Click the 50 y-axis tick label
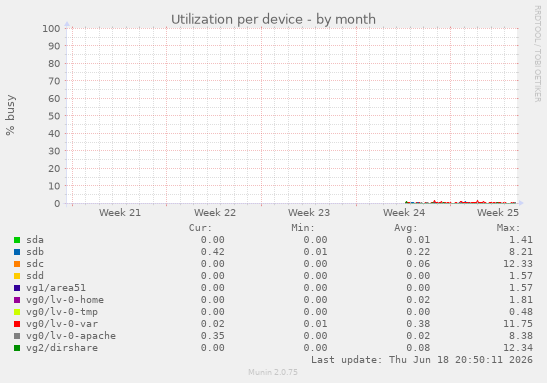547x383 pixels. (x=54, y=116)
